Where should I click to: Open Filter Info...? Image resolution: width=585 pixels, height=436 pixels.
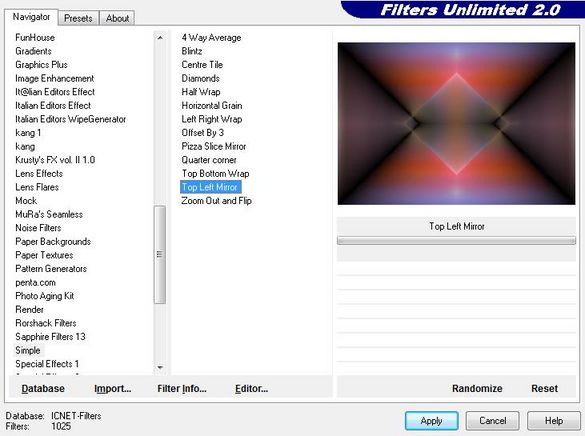[x=182, y=389]
